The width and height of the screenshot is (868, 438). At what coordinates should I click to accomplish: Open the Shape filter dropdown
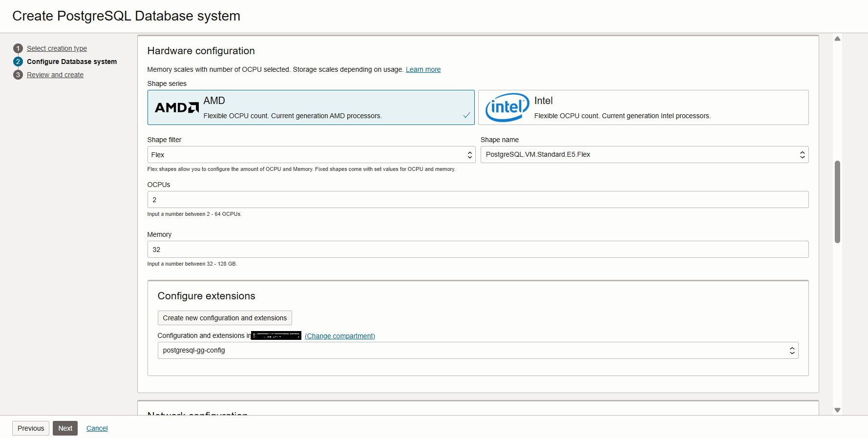click(x=311, y=155)
